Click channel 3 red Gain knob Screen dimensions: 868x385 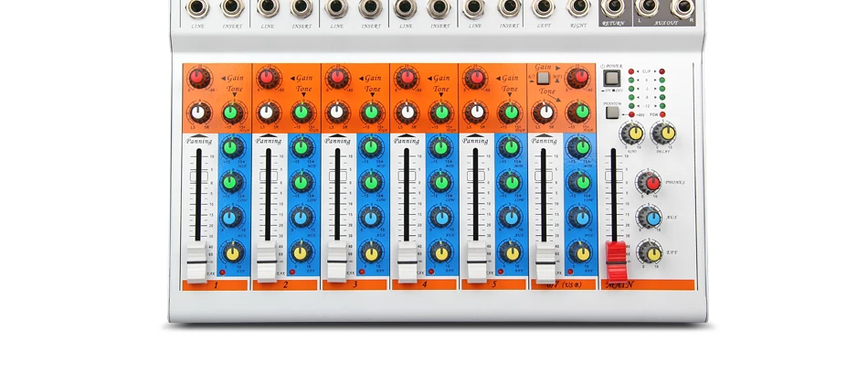[337, 78]
